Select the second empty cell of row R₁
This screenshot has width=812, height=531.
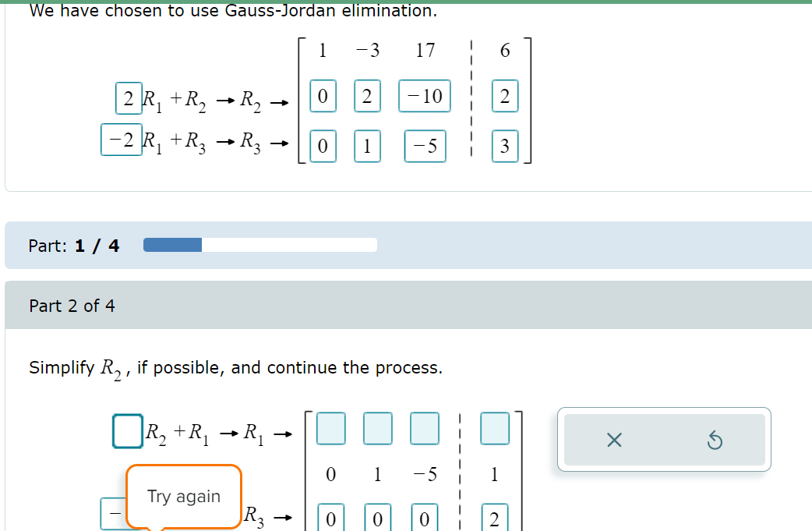click(377, 428)
